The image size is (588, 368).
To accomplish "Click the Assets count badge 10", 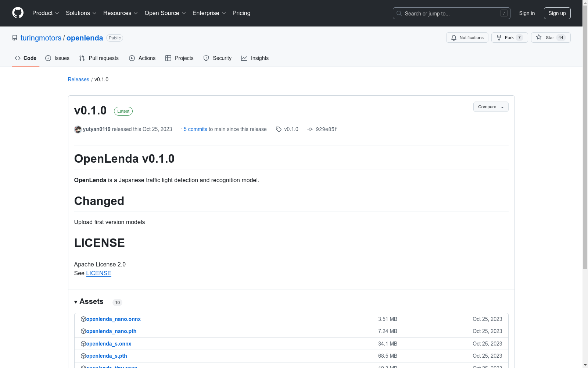I will 117,302.
